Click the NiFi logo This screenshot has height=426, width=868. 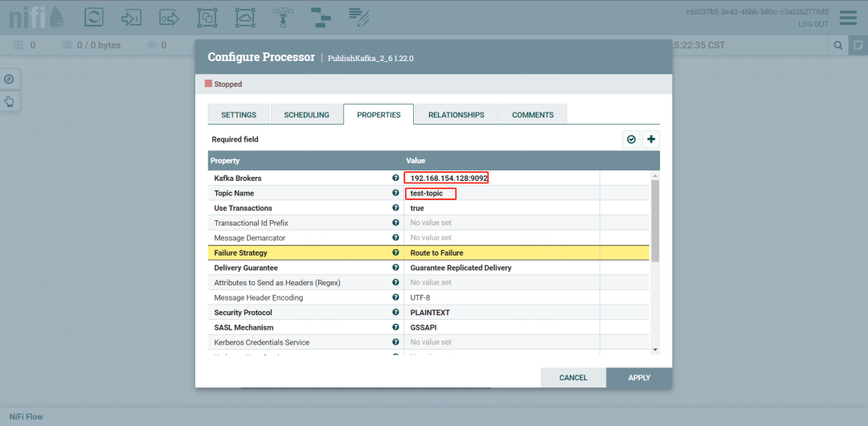(36, 18)
